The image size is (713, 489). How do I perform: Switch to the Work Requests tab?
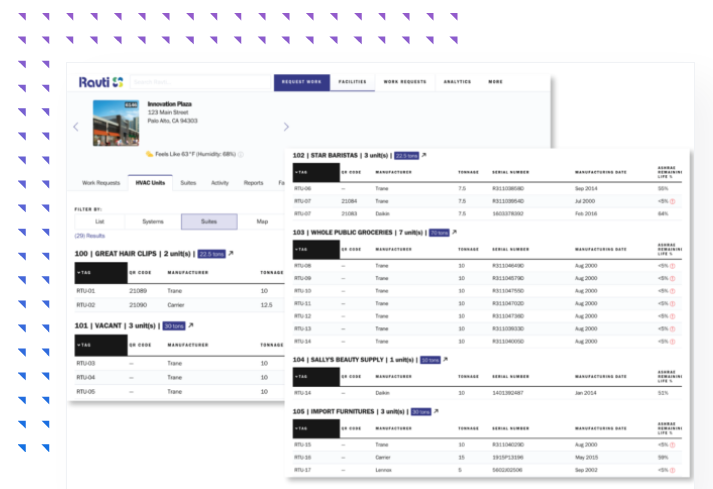[x=101, y=183]
